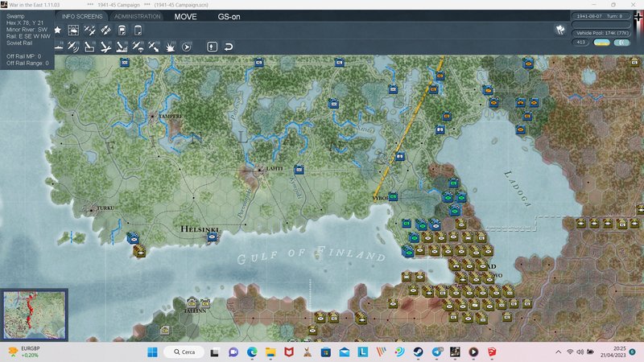Click the white star icon
The height and width of the screenshot is (362, 644).
point(57,30)
